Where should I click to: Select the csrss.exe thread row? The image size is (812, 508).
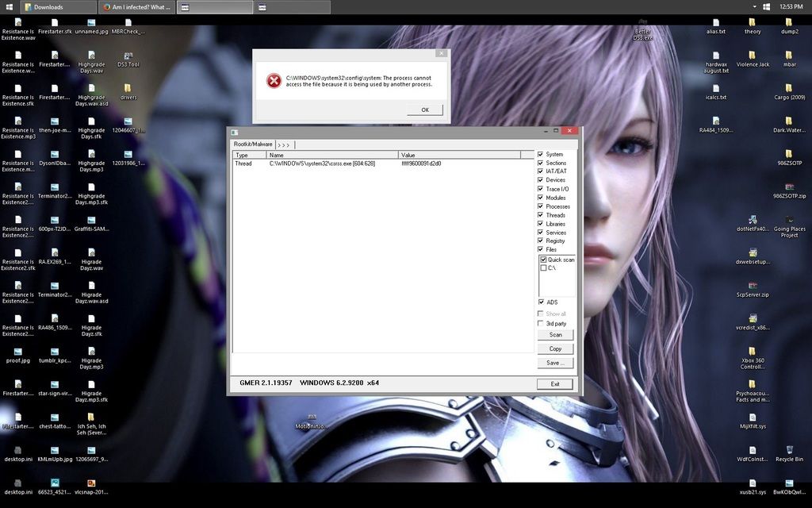383,164
